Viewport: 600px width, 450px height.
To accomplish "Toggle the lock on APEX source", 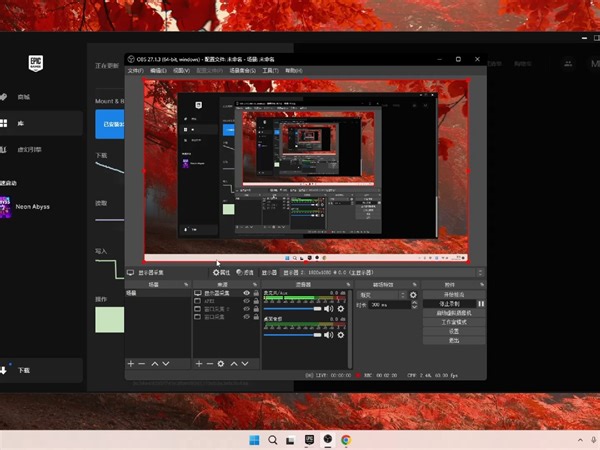I will tap(256, 301).
